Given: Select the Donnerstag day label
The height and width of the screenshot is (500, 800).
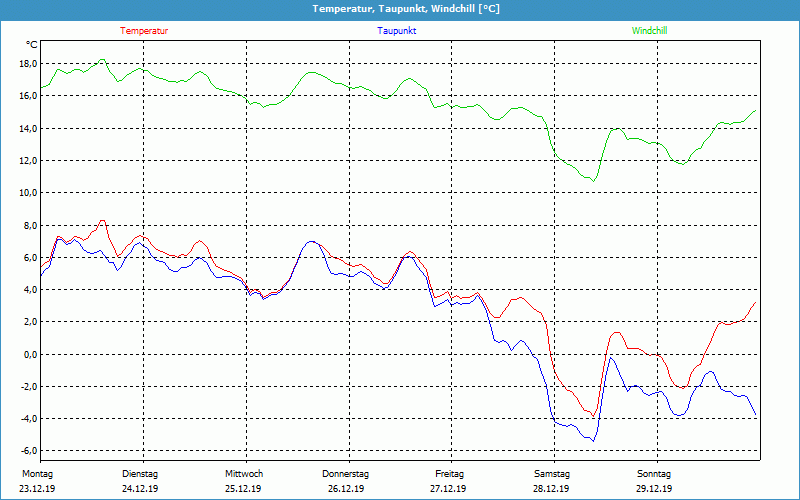Looking at the screenshot, I should pyautogui.click(x=346, y=474).
